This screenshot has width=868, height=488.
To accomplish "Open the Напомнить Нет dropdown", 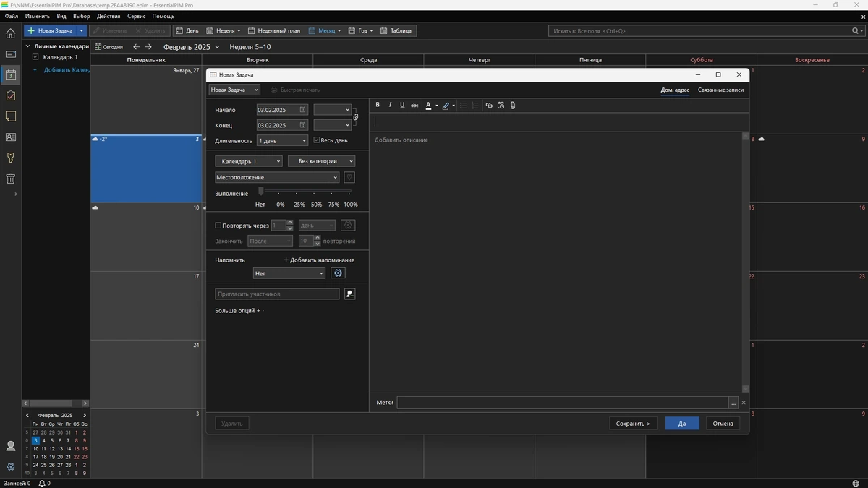I will click(x=289, y=273).
